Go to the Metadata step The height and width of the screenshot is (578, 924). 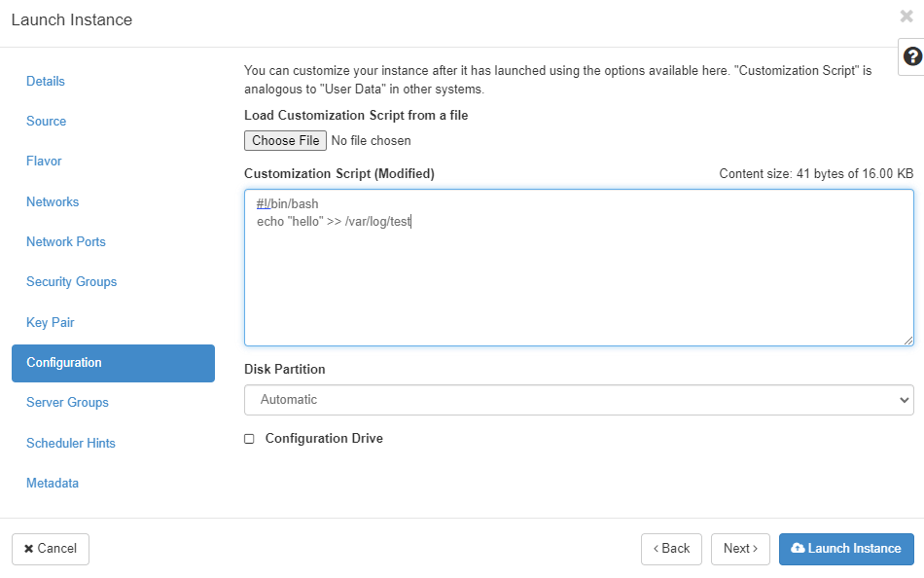53,484
